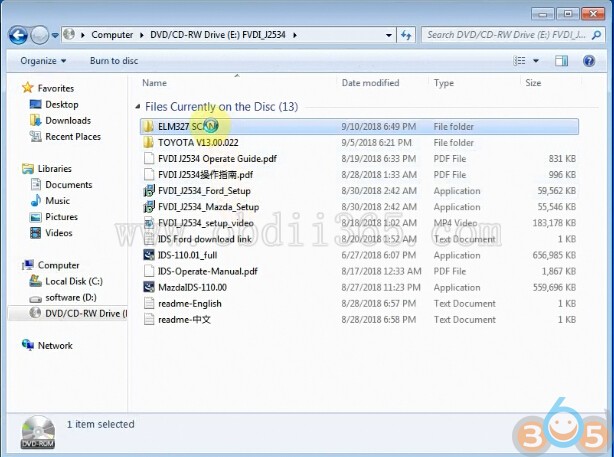Select DVD/CD-RW Drive in the sidebar

(86, 314)
